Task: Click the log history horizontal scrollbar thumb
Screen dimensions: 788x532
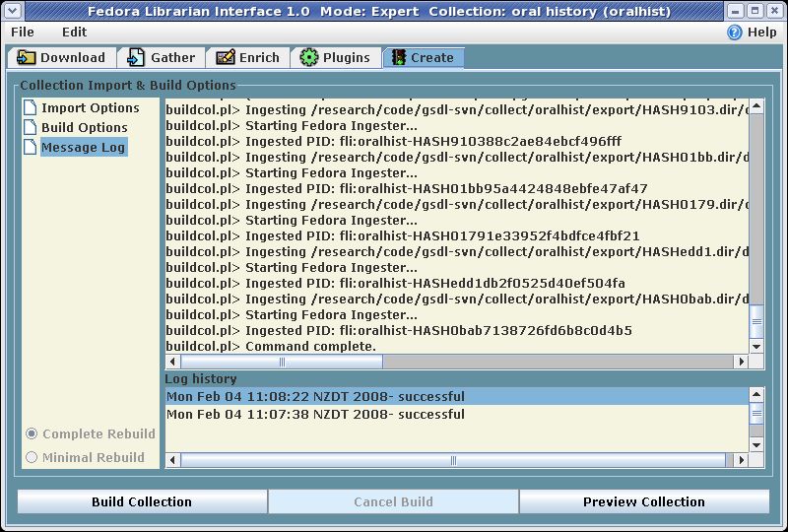Action: 453,460
